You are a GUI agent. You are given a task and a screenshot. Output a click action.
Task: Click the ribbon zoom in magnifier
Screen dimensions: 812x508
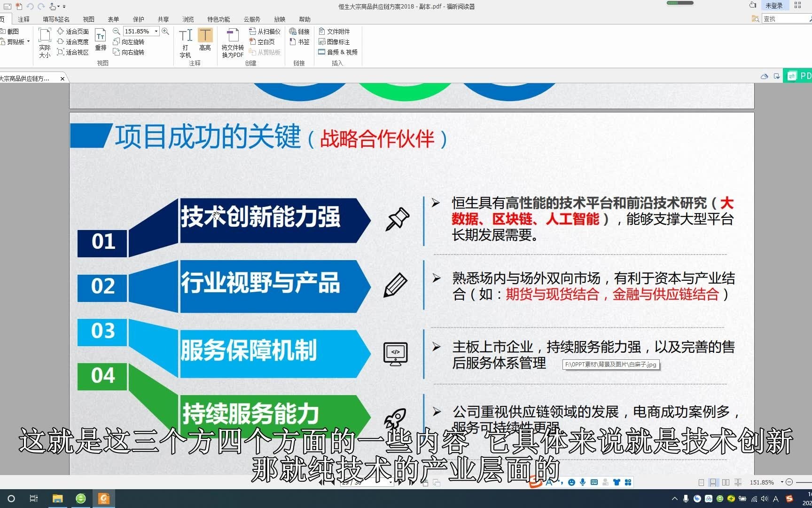(x=165, y=32)
